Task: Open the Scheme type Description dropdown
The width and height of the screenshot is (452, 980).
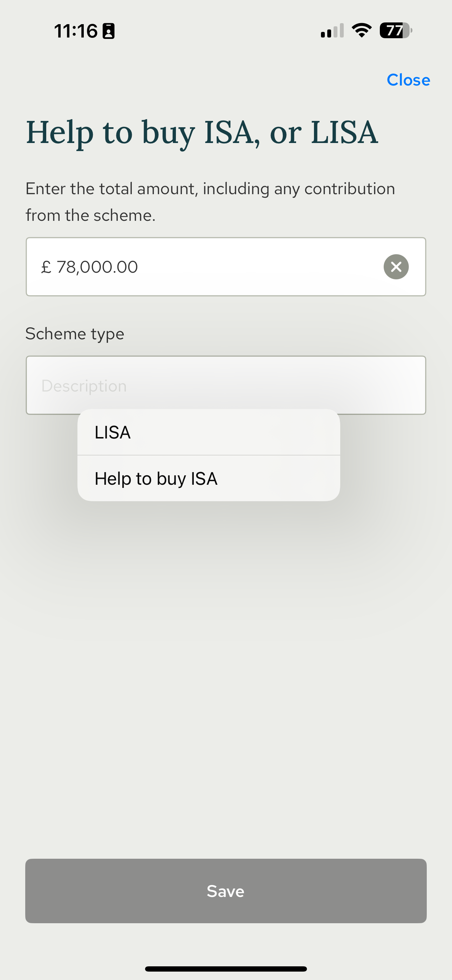Action: 226,385
